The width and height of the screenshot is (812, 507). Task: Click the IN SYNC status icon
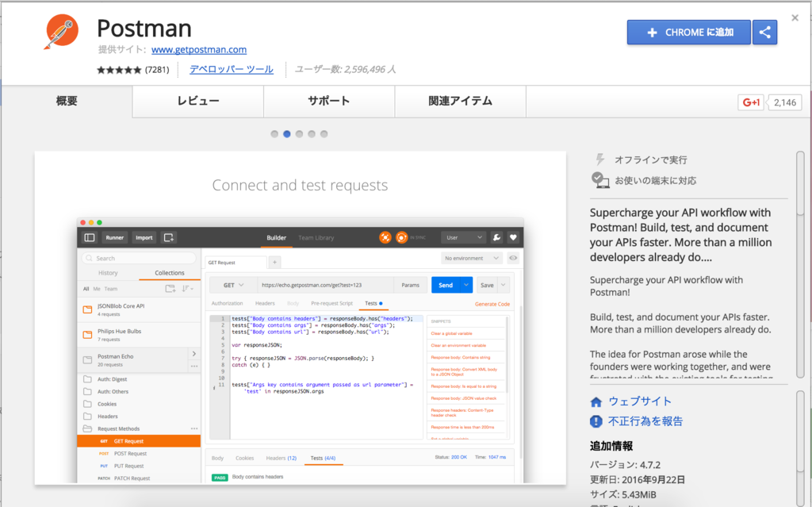tap(401, 237)
